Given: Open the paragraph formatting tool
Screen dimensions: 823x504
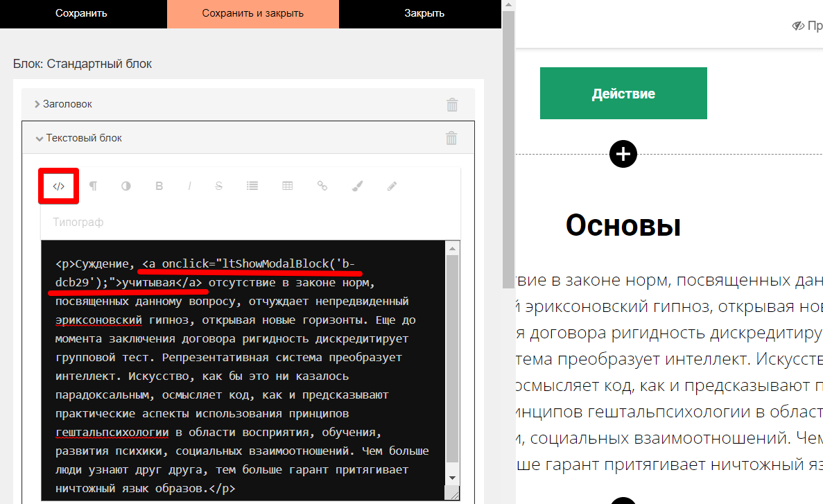Looking at the screenshot, I should point(93,186).
